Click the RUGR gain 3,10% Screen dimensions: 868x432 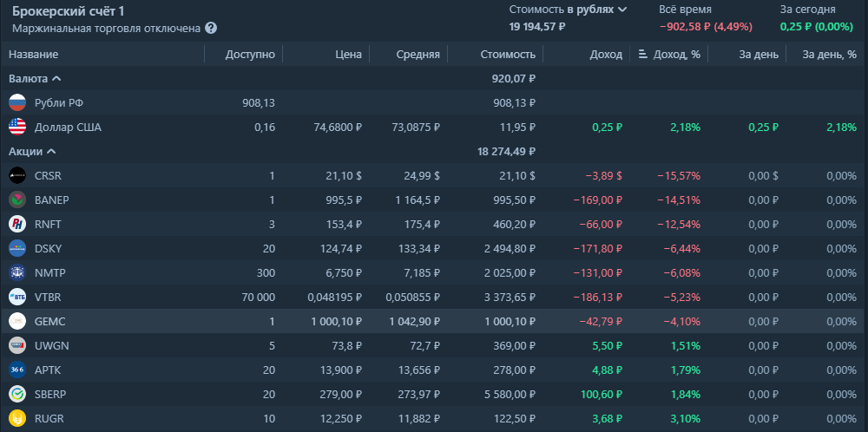684,418
